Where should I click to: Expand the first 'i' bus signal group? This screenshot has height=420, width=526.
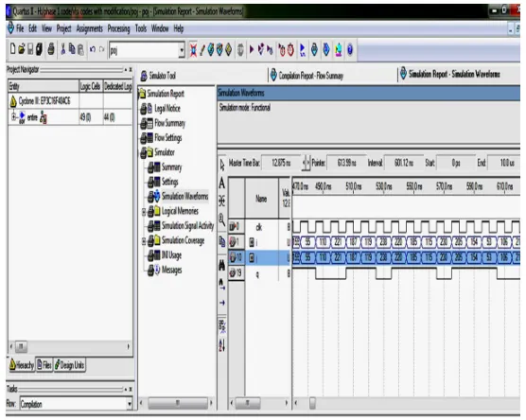[x=252, y=242]
